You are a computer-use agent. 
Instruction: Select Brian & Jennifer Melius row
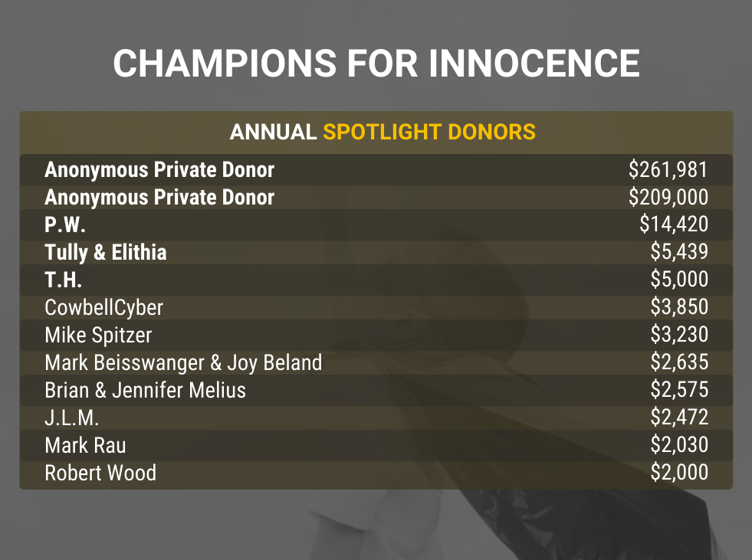pyautogui.click(x=376, y=390)
